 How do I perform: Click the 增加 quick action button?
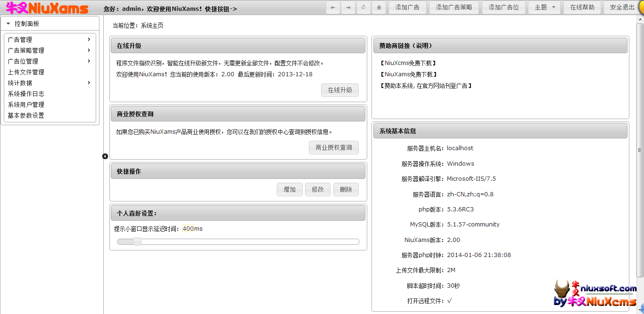pyautogui.click(x=289, y=189)
